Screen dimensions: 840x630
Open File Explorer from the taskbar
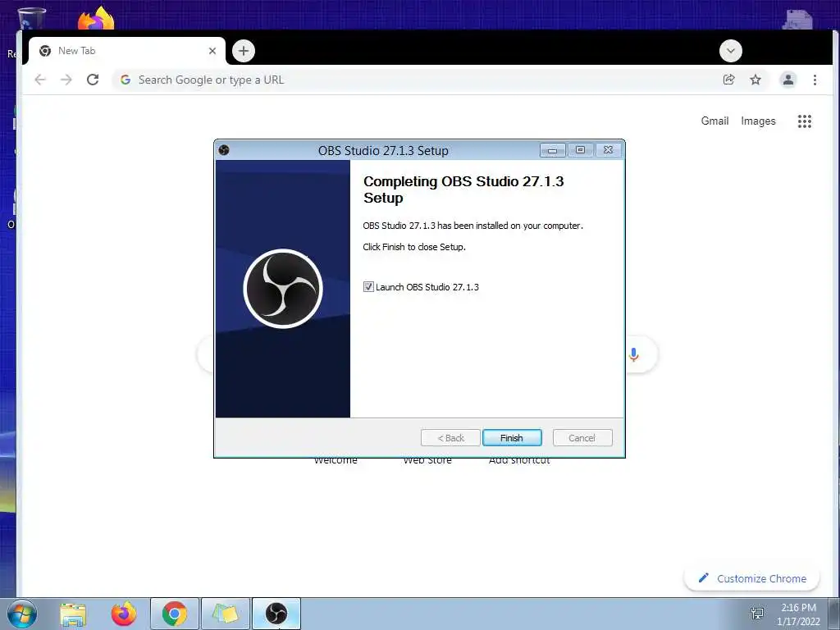pyautogui.click(x=73, y=614)
